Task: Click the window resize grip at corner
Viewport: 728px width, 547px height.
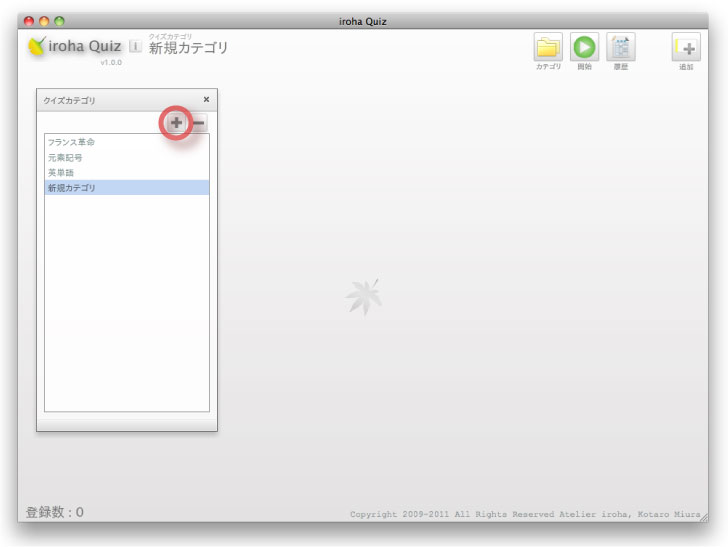Action: tap(704, 516)
